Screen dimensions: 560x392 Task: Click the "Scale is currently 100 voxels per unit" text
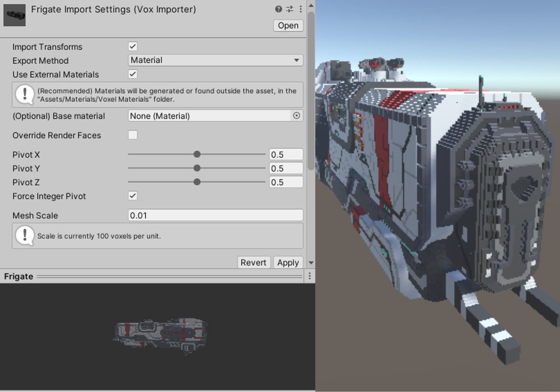pyautogui.click(x=99, y=236)
